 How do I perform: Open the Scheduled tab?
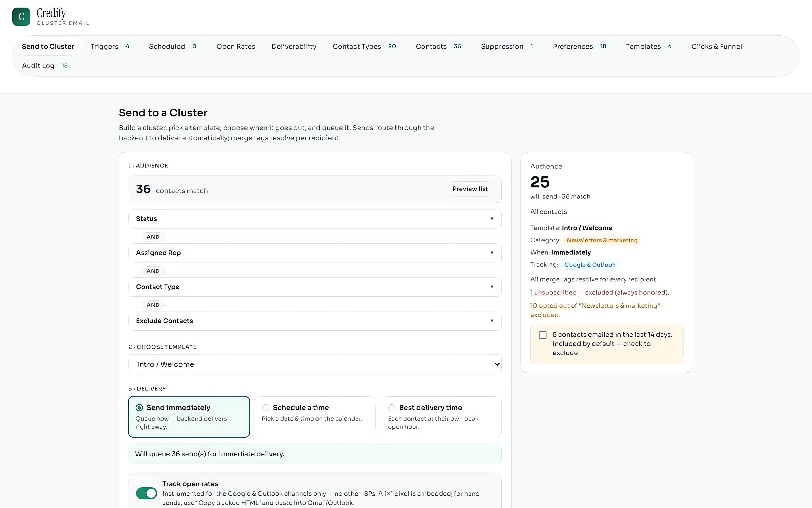point(173,46)
